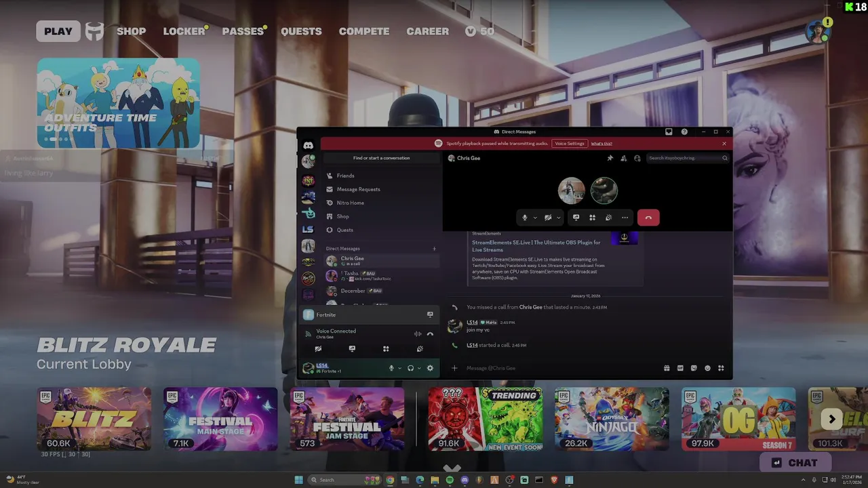This screenshot has width=868, height=488.
Task: Expand camera options arrow in call controls
Action: [559, 218]
